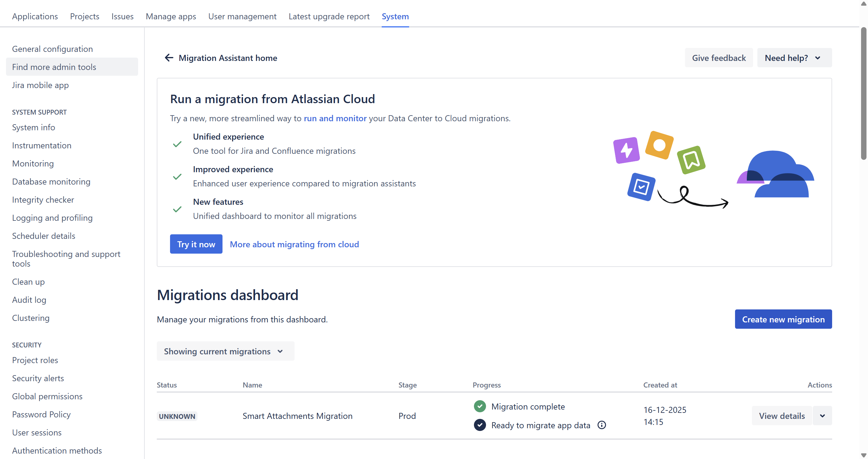Click the back arrow beside Migration Assistant home
The width and height of the screenshot is (868, 459).
(x=169, y=58)
